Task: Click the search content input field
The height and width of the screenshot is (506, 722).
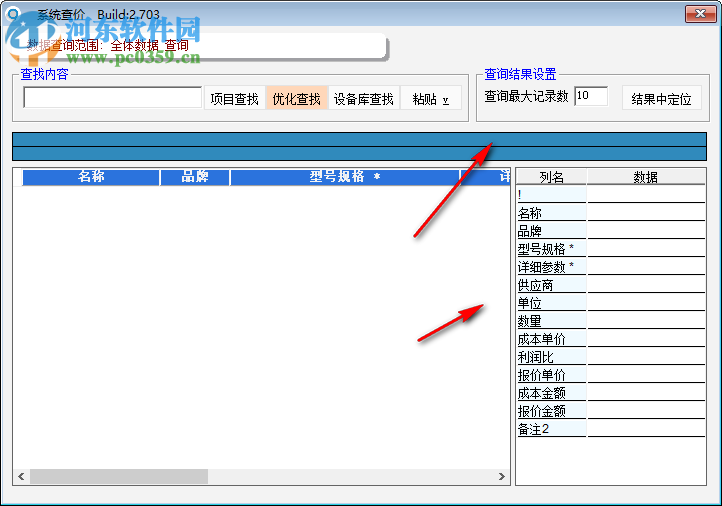Action: click(112, 97)
